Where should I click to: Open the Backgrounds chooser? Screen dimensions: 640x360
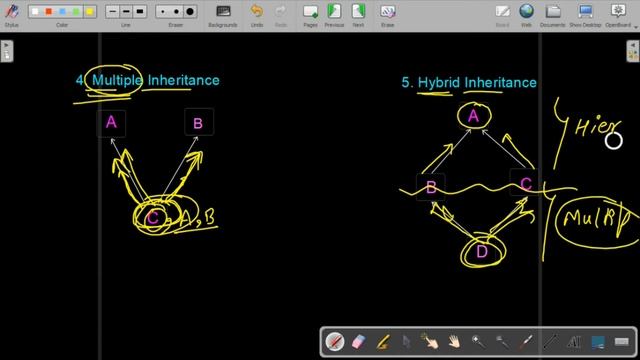coord(223,15)
